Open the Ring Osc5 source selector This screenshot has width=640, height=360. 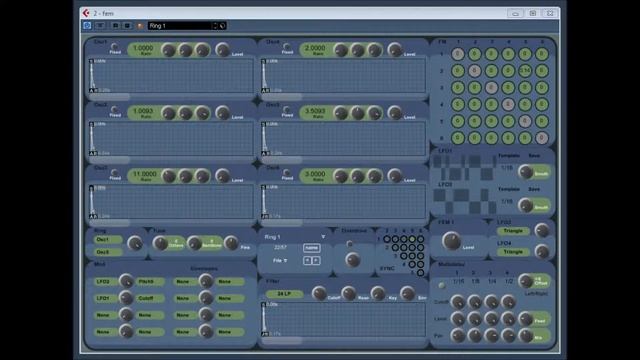[107, 252]
